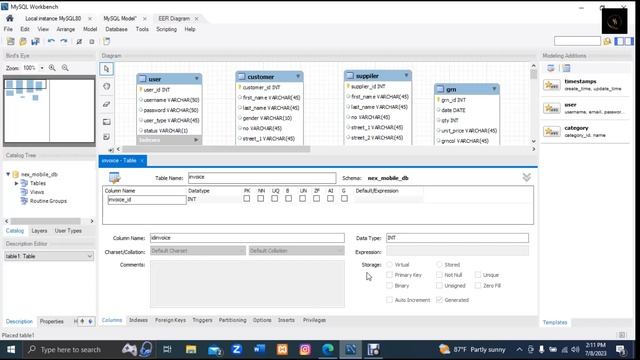Redo the action in the toolbar
Screen dimensions: 640x360
(x=64, y=41)
